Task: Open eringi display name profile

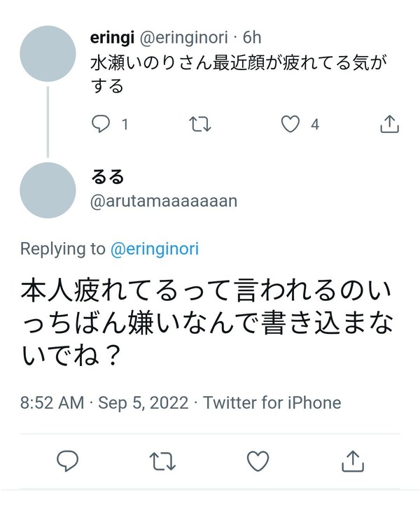Action: (x=112, y=38)
